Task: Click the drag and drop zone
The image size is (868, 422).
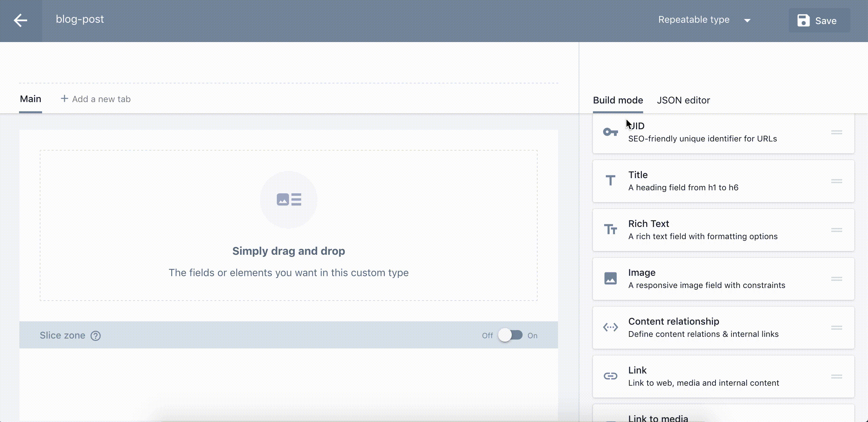Action: [289, 226]
